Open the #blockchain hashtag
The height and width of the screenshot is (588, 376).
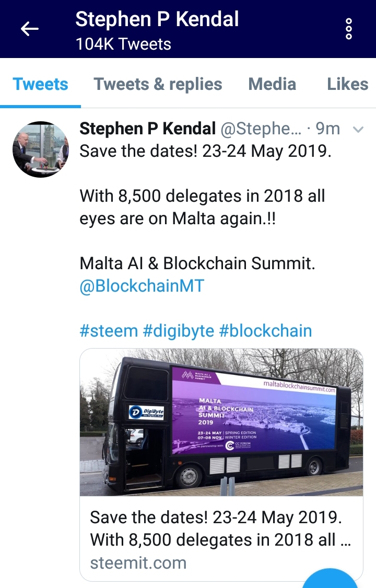point(265,331)
